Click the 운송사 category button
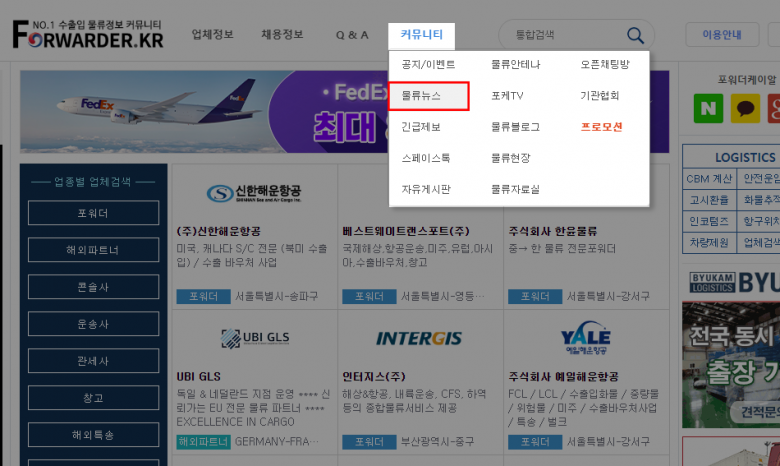This screenshot has height=466, width=780. tap(94, 324)
